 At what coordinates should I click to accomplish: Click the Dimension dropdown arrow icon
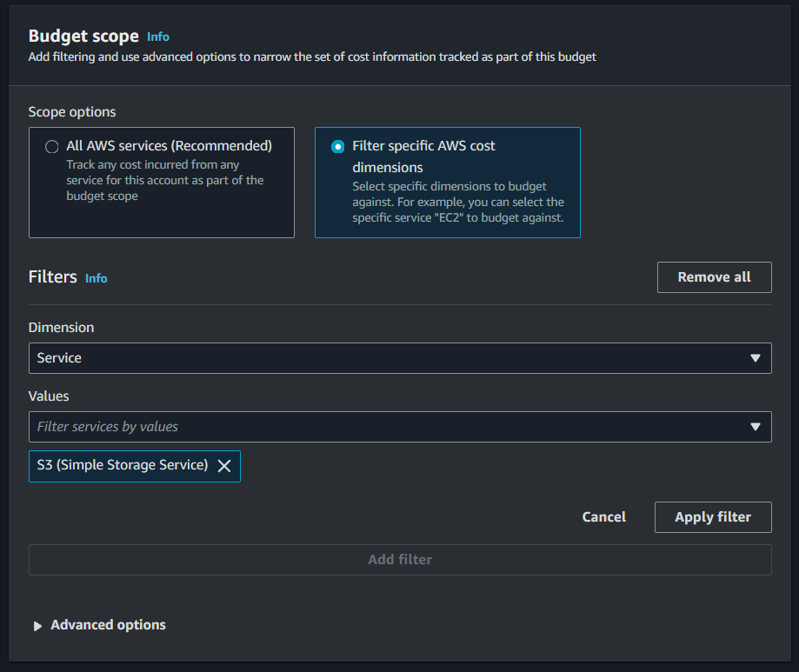[x=755, y=358]
